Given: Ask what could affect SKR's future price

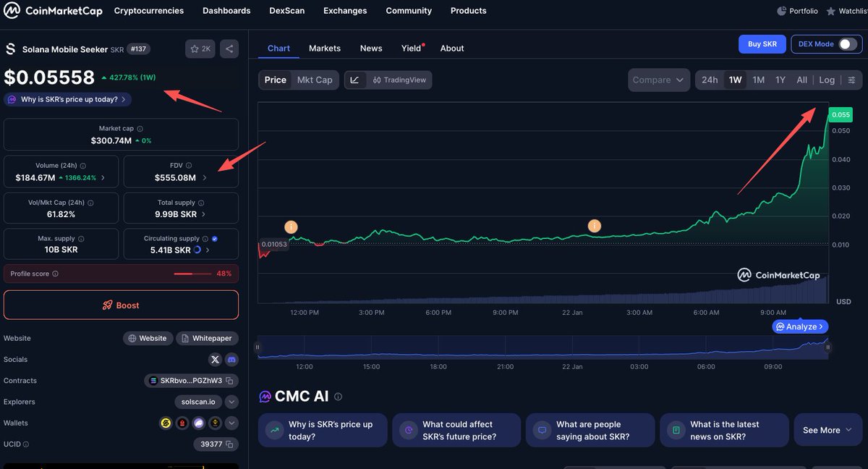Looking at the screenshot, I should (x=456, y=430).
